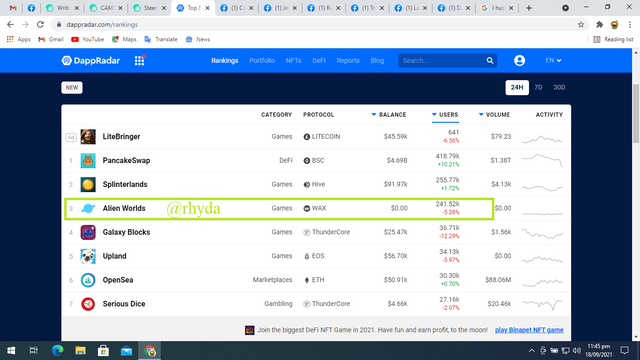
Task: Open the Reading list
Action: (x=613, y=39)
